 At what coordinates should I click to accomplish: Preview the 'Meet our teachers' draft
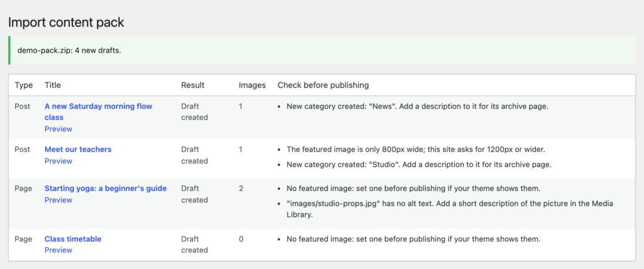click(58, 161)
